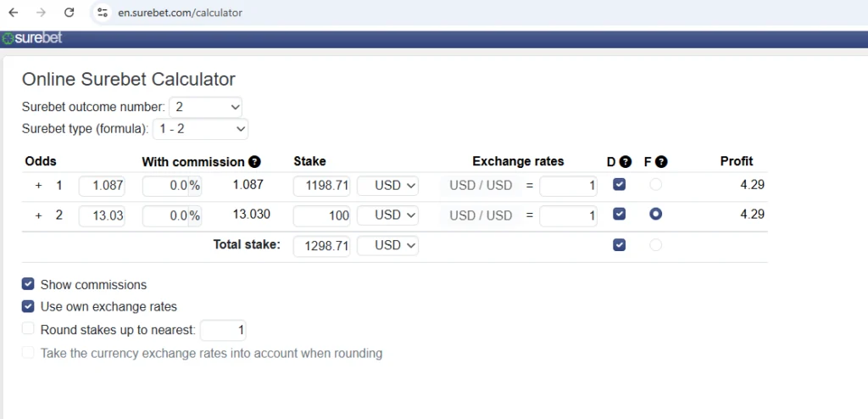
Task: Click the row 1 commission percent field
Action: (x=171, y=186)
